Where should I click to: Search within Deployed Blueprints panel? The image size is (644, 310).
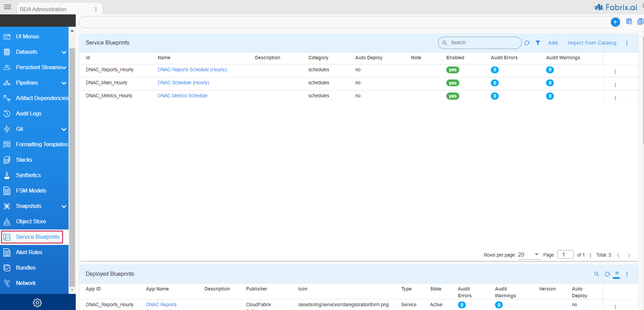point(597,274)
